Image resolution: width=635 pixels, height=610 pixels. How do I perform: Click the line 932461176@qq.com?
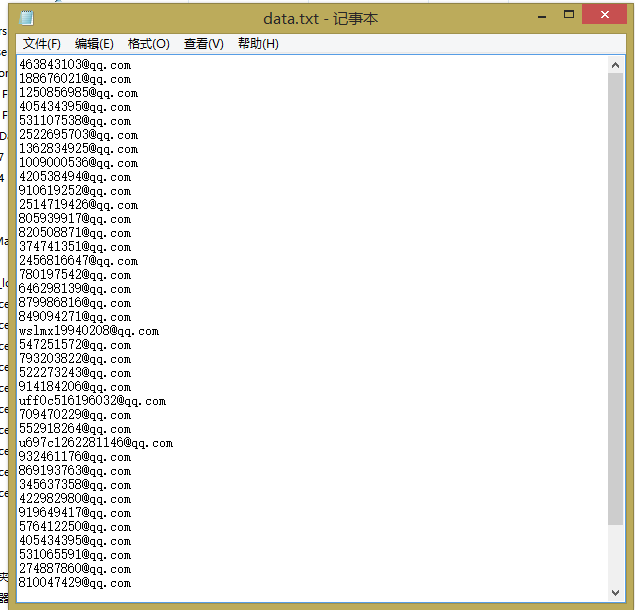75,457
